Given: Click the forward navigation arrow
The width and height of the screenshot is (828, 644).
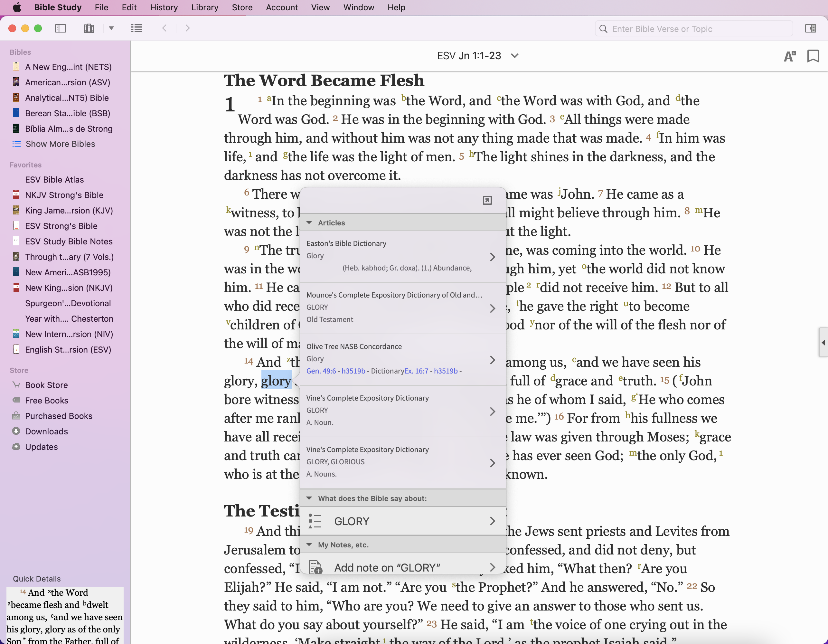Looking at the screenshot, I should coord(187,28).
